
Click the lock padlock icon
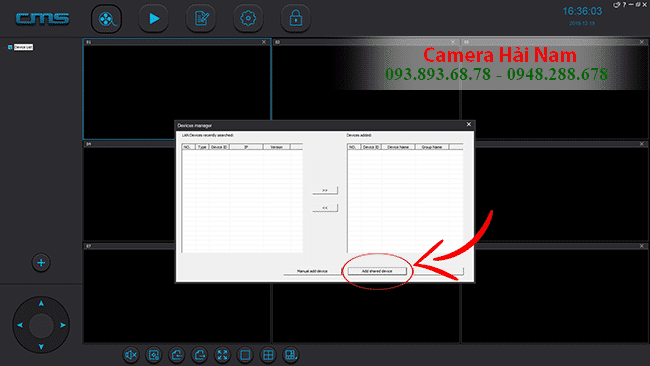click(x=296, y=19)
